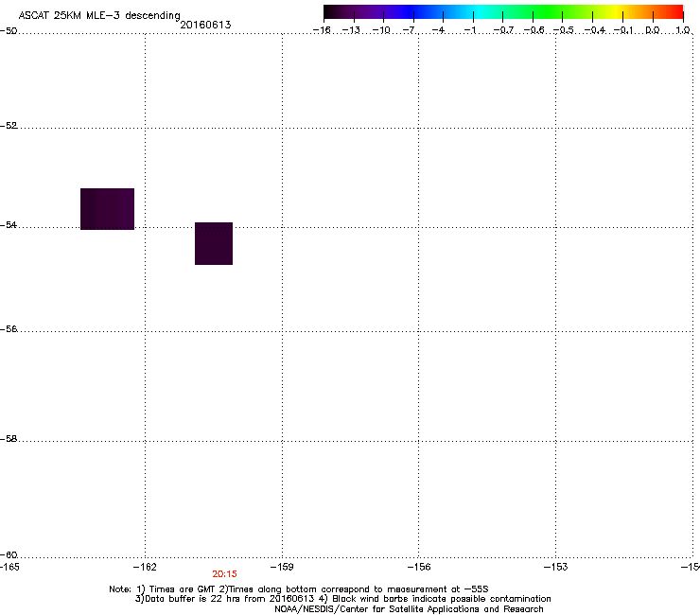Click the plot title 'ASCAT 25KM MLE-3 descending'
Image resolution: width=700 pixels, height=615 pixels.
point(99,16)
